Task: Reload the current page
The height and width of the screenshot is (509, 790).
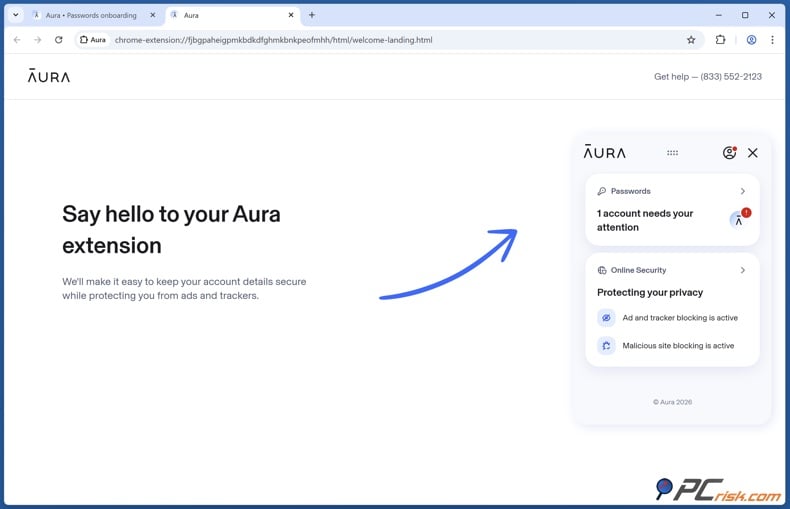Action: 58,40
